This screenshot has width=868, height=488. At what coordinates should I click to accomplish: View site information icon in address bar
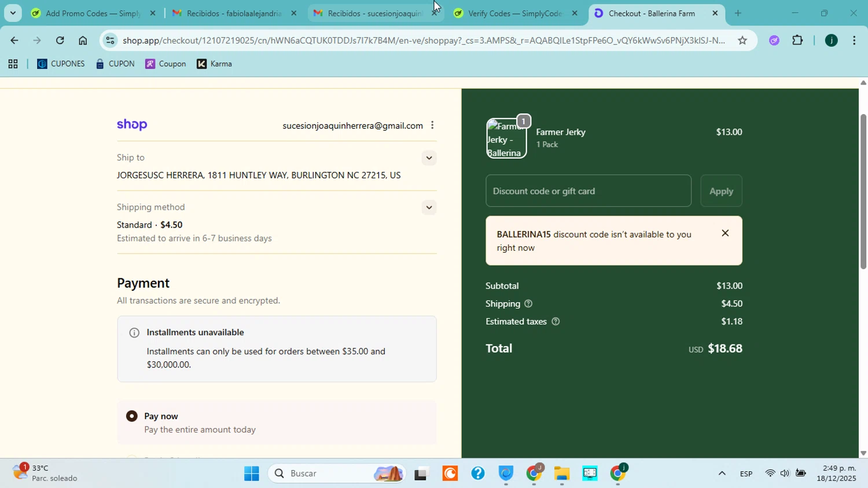tap(111, 41)
